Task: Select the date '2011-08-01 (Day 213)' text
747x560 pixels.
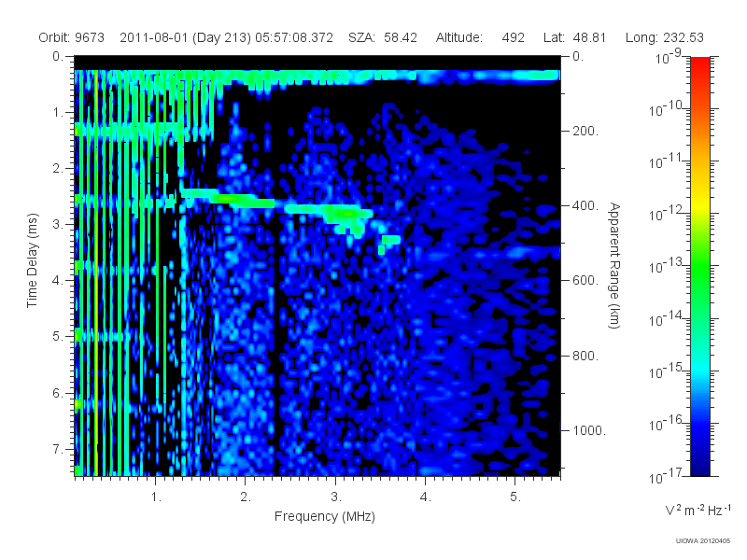Action: pyautogui.click(x=185, y=37)
